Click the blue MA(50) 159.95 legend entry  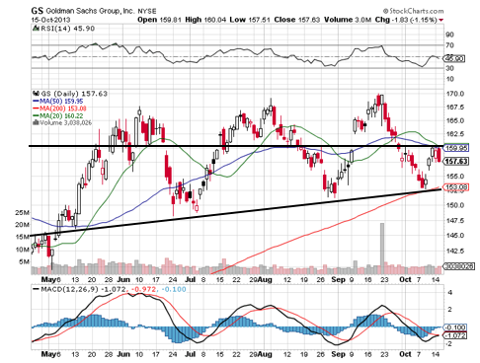[58, 101]
